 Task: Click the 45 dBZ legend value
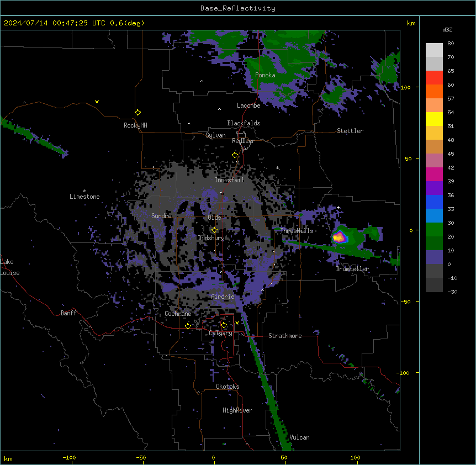(x=451, y=154)
